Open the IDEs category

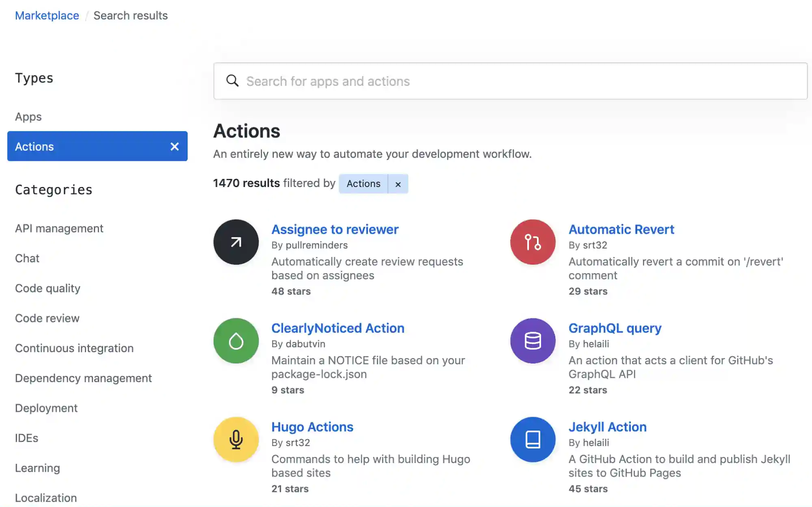click(x=26, y=438)
